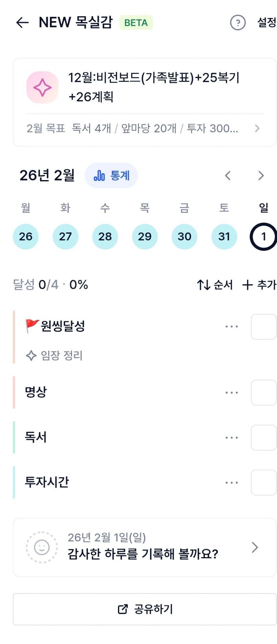Tap the 공유하기 share button
Viewport: 277px width, 644px height.
click(145, 609)
